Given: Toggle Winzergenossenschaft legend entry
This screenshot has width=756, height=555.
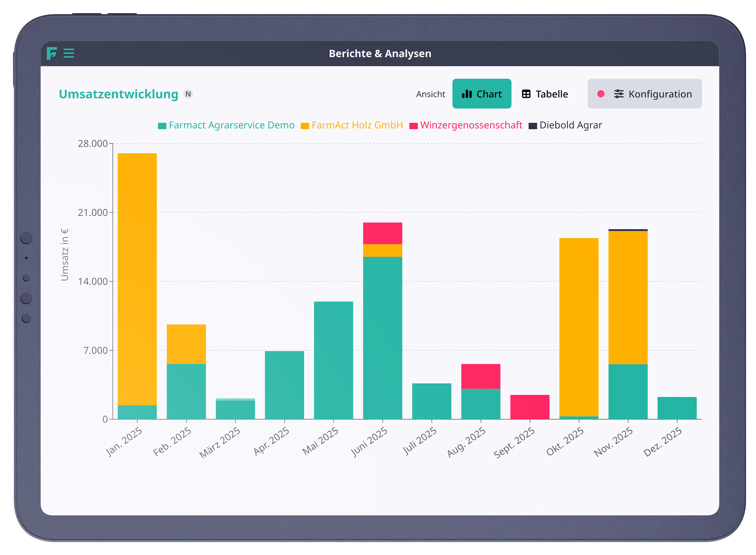Looking at the screenshot, I should coord(466,125).
